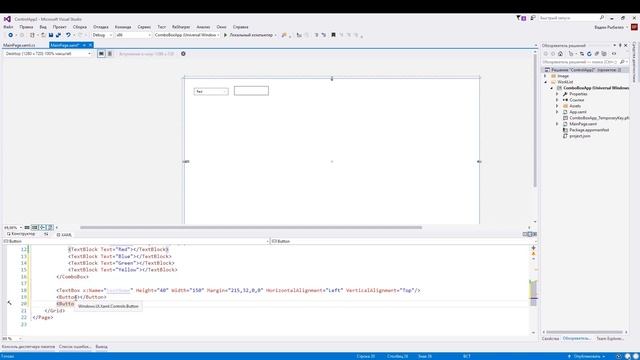Click the Save All toolbar icon

coord(58,35)
